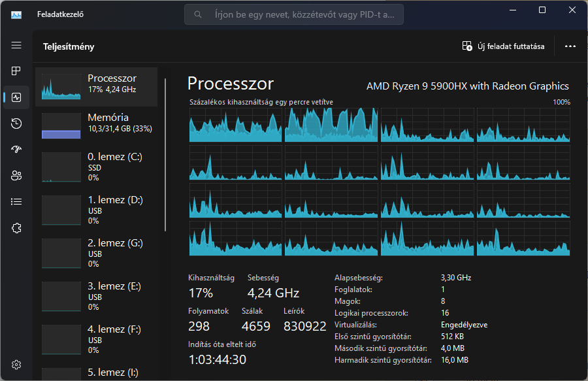Click the search magnifier icon
This screenshot has height=381, width=588.
coord(197,14)
